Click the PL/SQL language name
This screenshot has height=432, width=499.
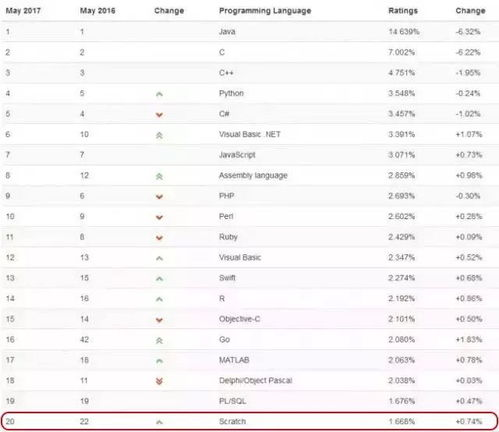[x=232, y=401]
